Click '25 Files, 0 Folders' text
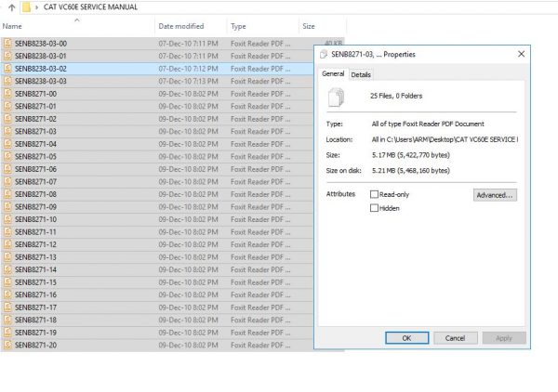558x392 pixels. coord(396,96)
